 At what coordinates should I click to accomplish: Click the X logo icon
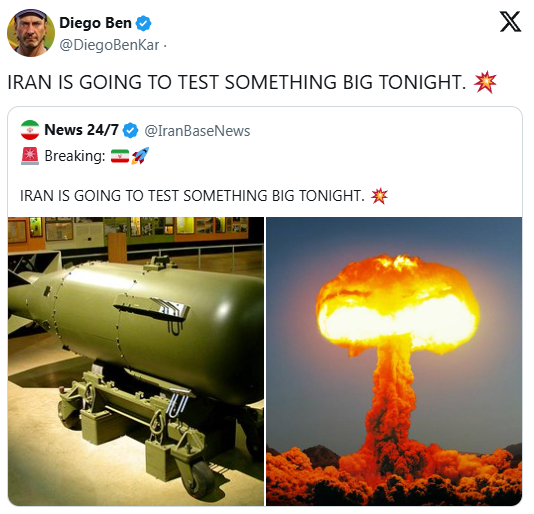tap(510, 21)
